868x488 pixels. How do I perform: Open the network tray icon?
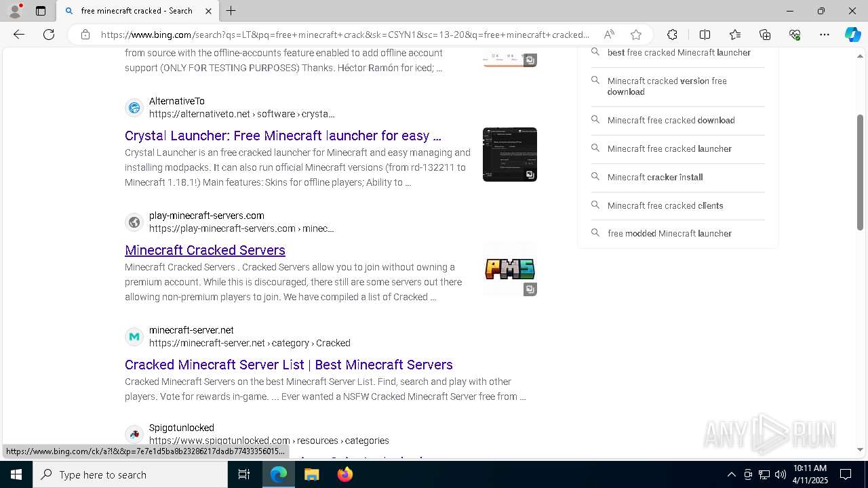click(764, 474)
